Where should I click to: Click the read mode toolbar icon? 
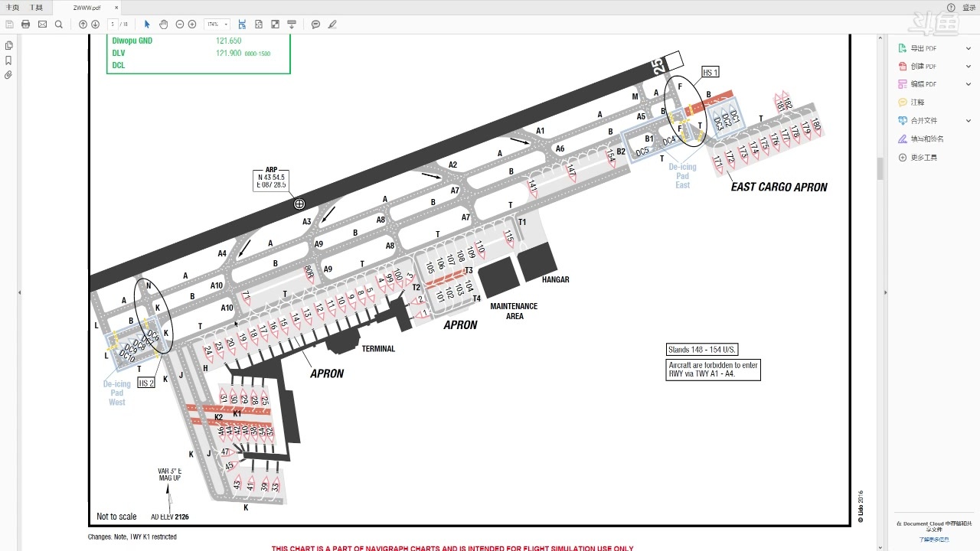292,24
